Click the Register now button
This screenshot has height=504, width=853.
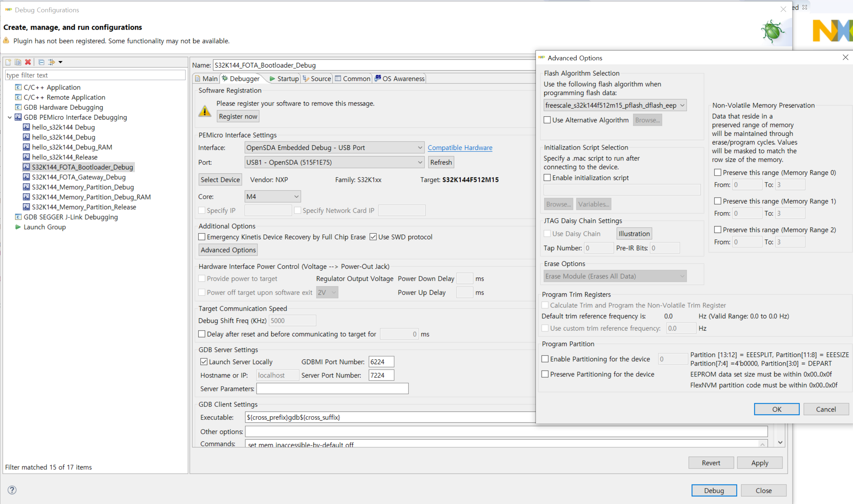coord(238,116)
